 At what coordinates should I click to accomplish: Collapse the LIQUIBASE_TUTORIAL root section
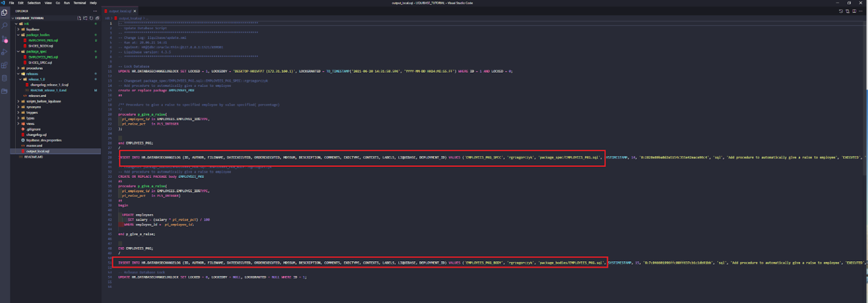pyautogui.click(x=55, y=18)
